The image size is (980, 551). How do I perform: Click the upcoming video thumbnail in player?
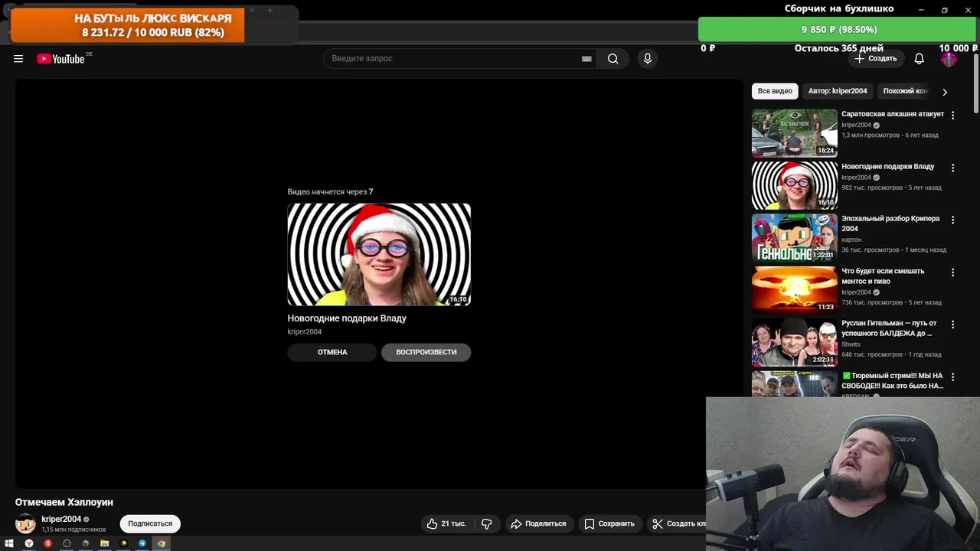click(379, 255)
